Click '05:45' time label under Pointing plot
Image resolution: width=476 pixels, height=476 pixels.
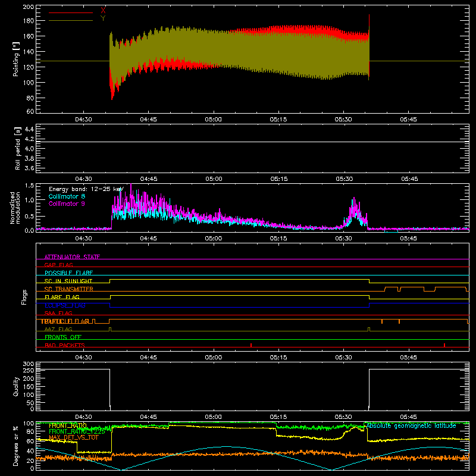tap(408, 120)
